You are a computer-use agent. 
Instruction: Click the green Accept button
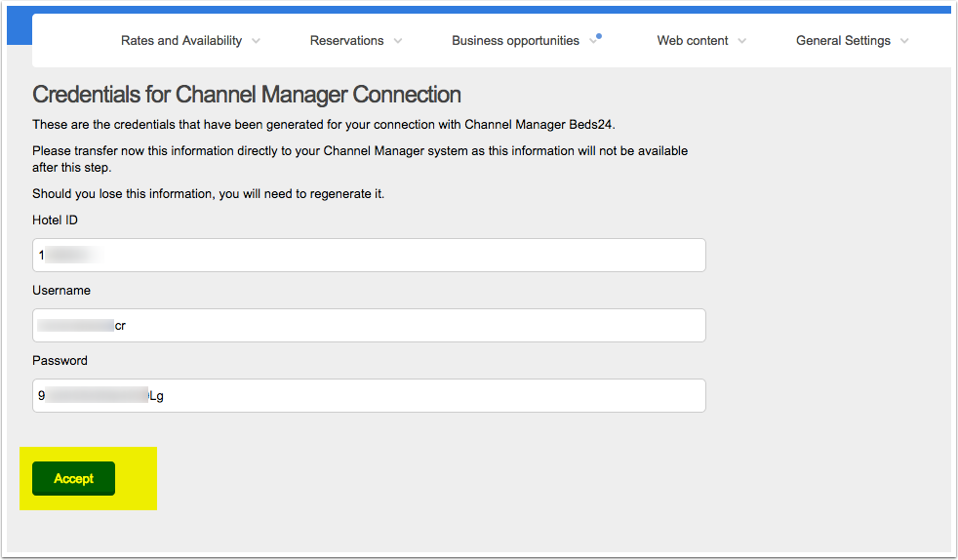[73, 478]
